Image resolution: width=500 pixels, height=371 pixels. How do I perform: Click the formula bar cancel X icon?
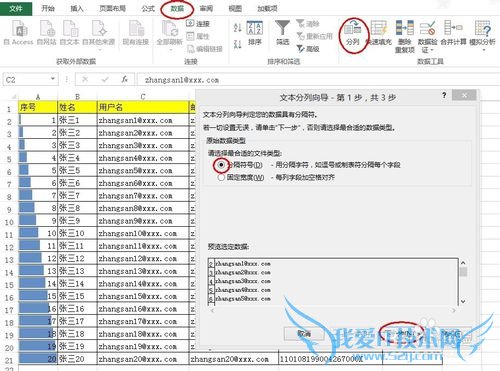pos(85,79)
